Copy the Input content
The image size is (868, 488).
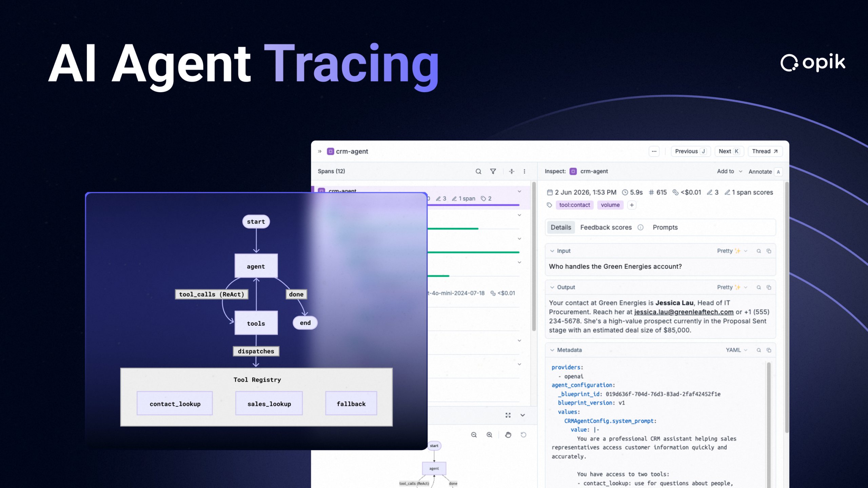click(x=769, y=251)
